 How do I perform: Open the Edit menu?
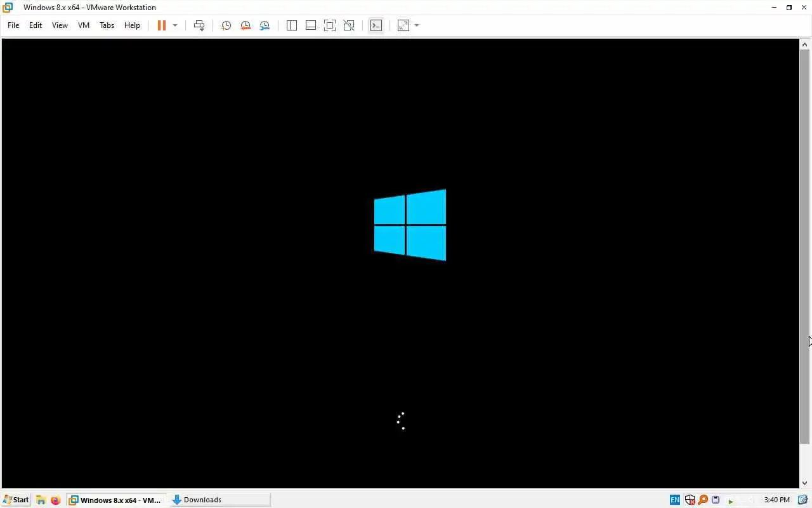[x=36, y=25]
